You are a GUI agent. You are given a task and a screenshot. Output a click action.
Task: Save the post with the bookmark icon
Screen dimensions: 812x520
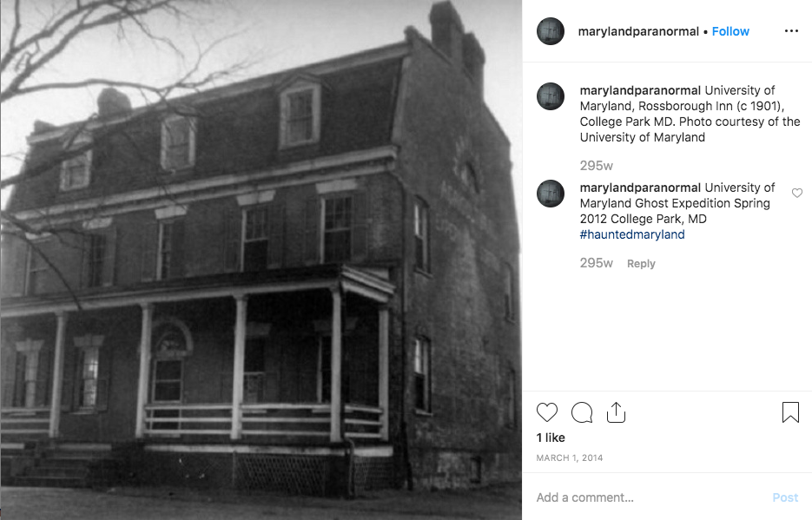pos(790,412)
